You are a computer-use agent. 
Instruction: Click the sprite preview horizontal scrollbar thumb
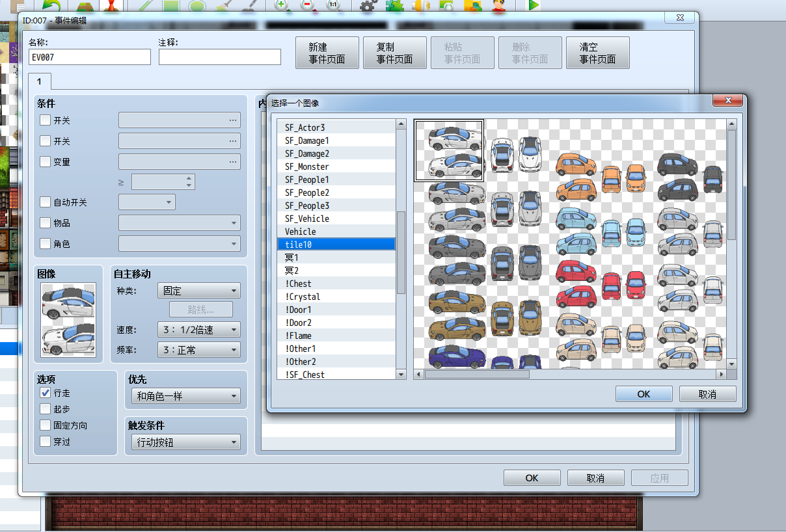[477, 375]
